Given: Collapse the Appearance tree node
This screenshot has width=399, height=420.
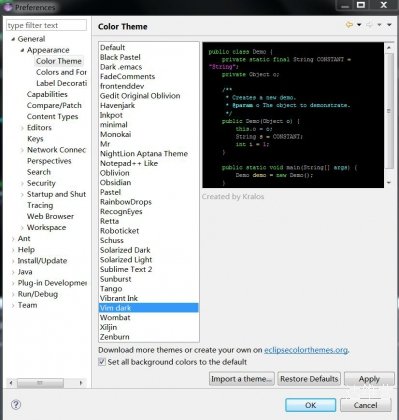Looking at the screenshot, I should pos(22,50).
